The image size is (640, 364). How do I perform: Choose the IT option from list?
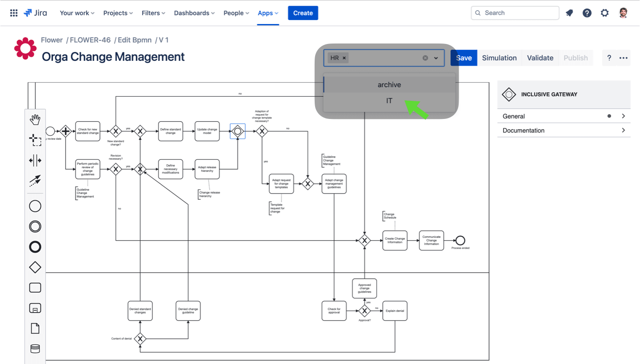(389, 101)
